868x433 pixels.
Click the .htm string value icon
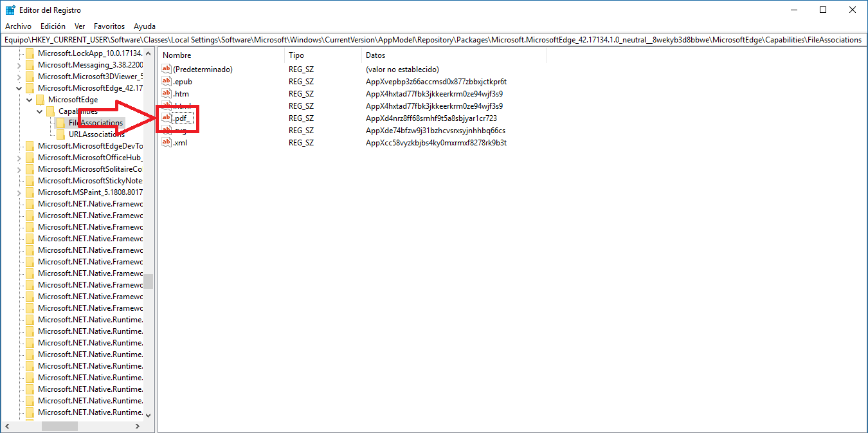167,93
